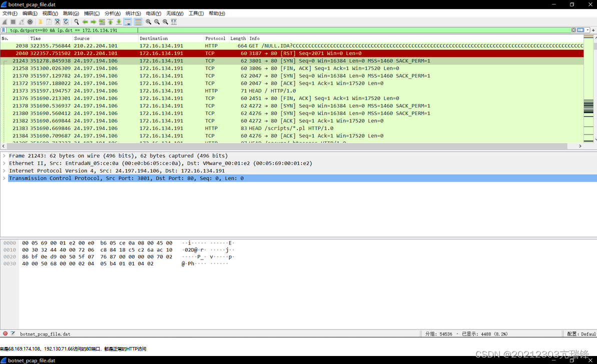Click the find packet magnifier icon
597x364 pixels.
coord(77,22)
